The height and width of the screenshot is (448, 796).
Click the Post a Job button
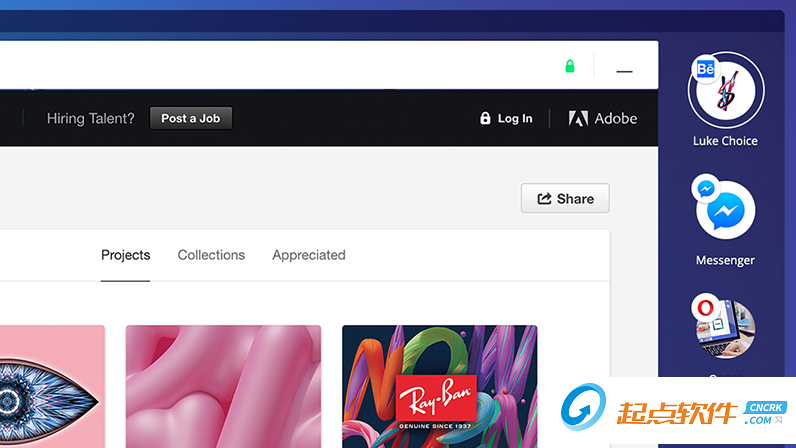pos(191,118)
